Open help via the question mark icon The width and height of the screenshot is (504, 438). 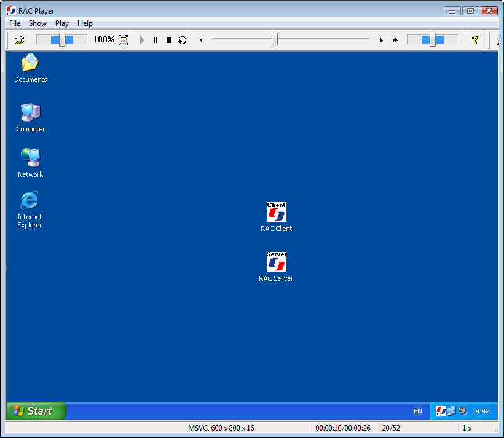point(475,40)
